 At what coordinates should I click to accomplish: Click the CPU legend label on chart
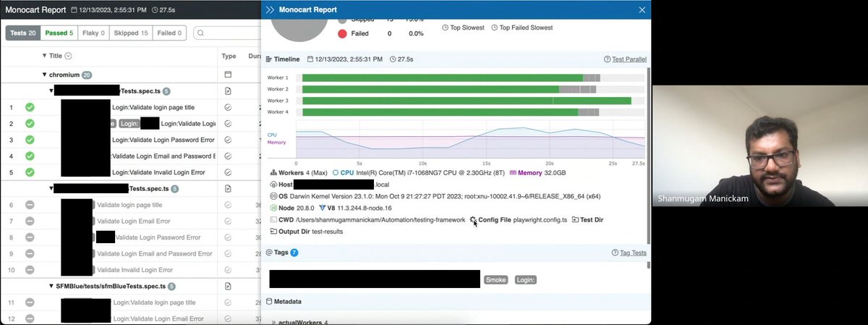coord(272,135)
